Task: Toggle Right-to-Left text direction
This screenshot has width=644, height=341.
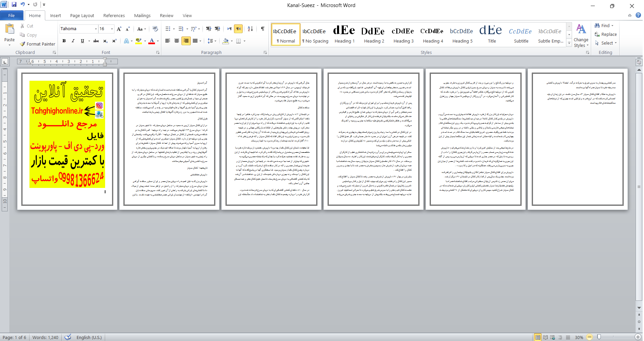Action: pyautogui.click(x=238, y=29)
